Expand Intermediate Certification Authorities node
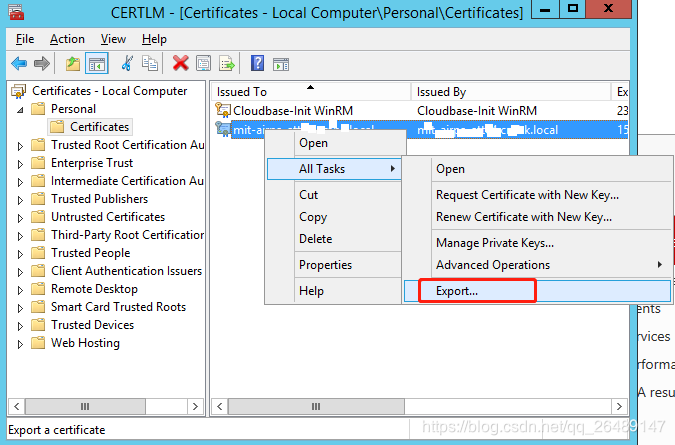 tap(20, 182)
